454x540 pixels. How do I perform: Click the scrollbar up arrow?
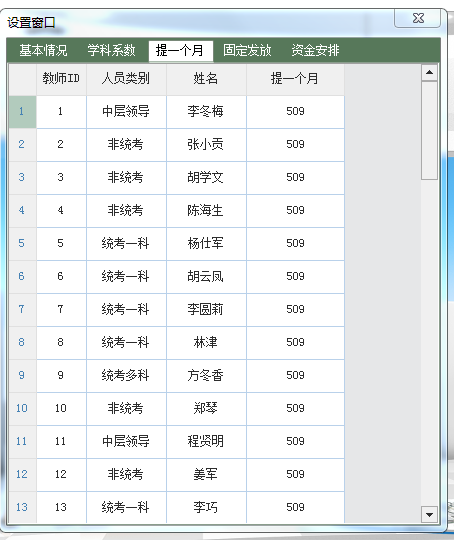pos(429,73)
